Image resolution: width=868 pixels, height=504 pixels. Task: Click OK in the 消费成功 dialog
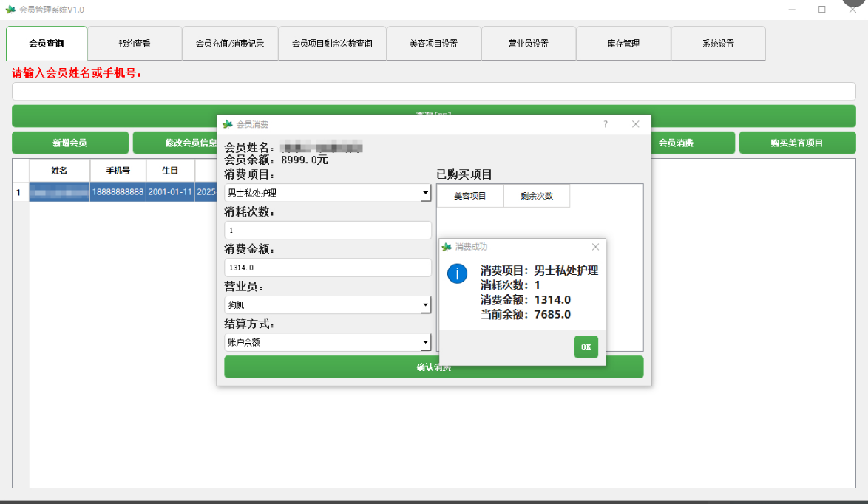[586, 347]
